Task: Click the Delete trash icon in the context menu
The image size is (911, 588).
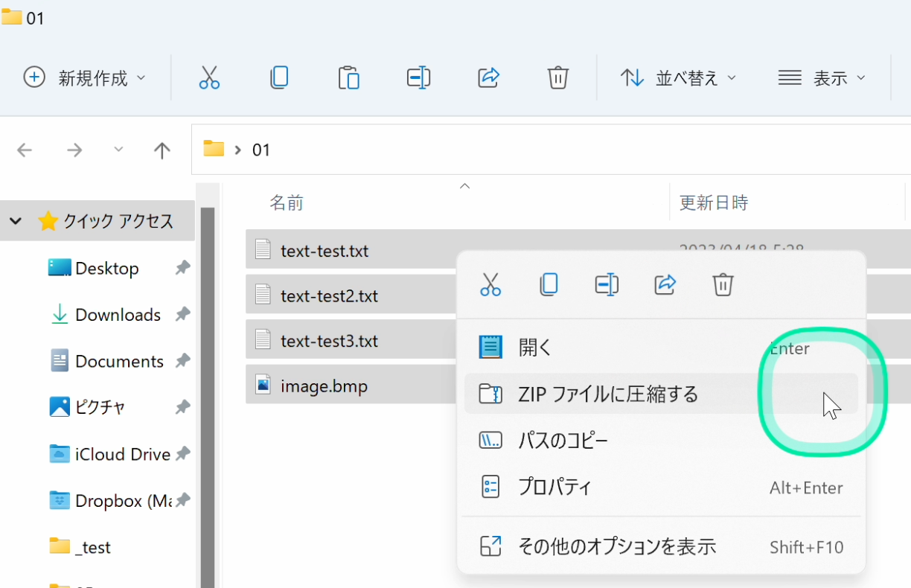Action: (723, 284)
